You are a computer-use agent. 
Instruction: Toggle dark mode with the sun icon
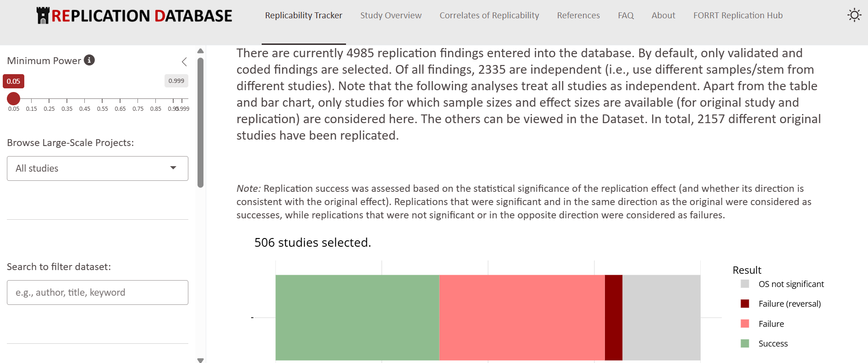(x=854, y=15)
